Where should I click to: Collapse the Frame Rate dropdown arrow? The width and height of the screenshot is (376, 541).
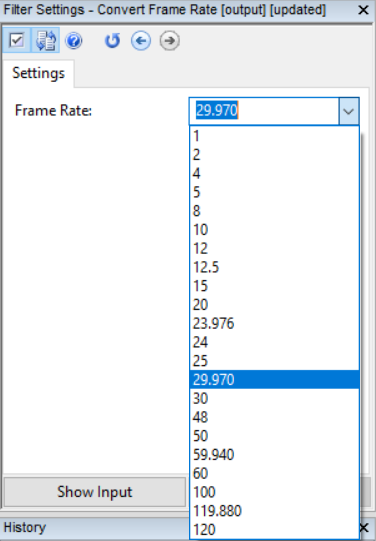click(x=349, y=111)
